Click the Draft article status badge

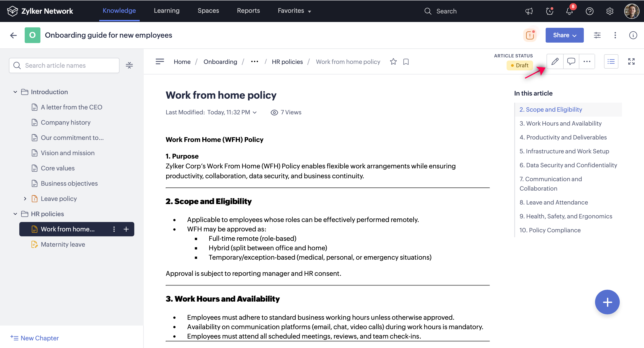520,65
